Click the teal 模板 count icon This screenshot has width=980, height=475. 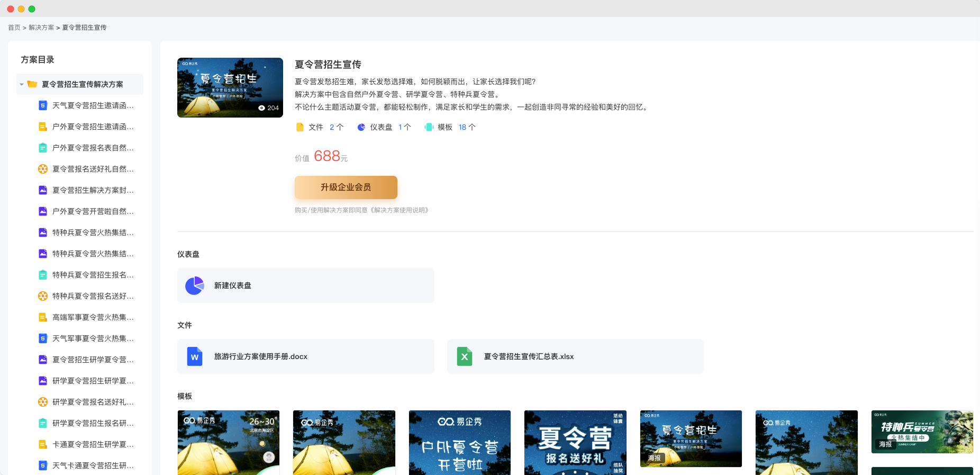[x=429, y=127]
